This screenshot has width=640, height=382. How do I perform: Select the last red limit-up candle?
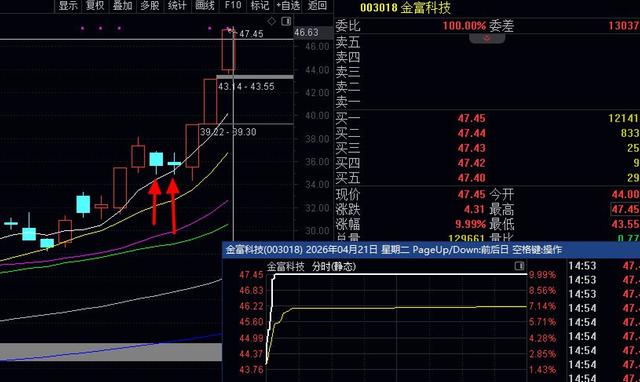[228, 50]
